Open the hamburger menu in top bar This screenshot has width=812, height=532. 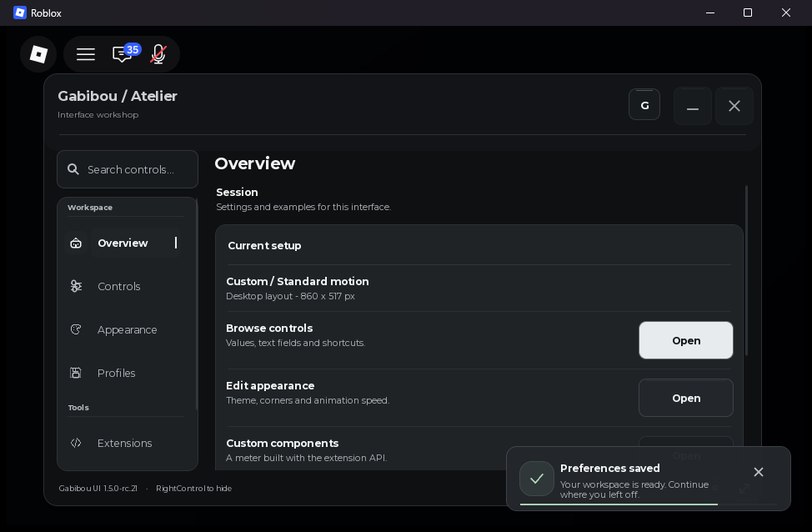(85, 54)
